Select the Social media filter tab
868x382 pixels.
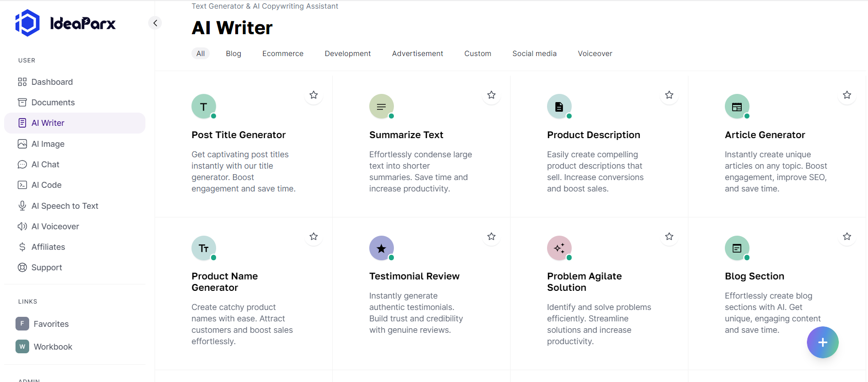tap(534, 54)
